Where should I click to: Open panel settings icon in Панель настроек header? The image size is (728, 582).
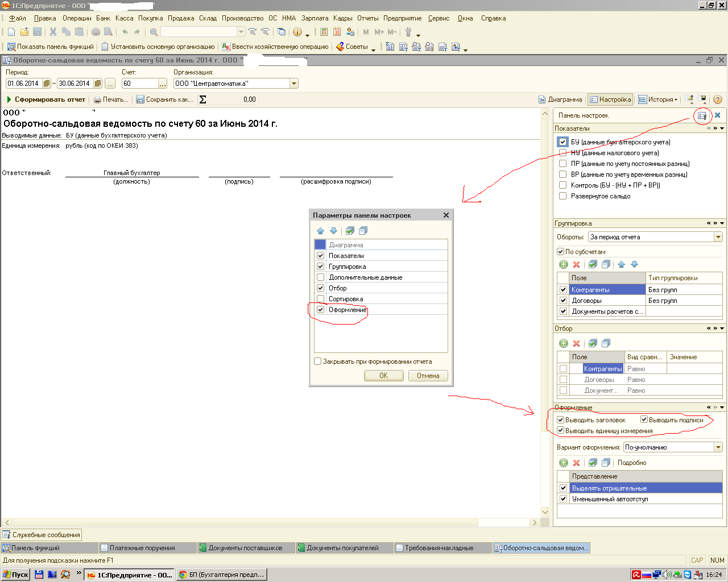pos(702,115)
